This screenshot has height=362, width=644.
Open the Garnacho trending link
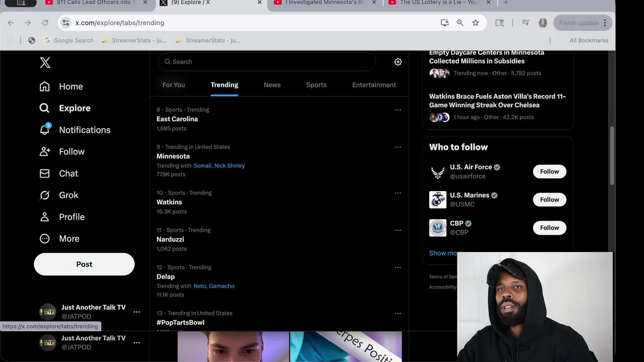[x=221, y=286]
